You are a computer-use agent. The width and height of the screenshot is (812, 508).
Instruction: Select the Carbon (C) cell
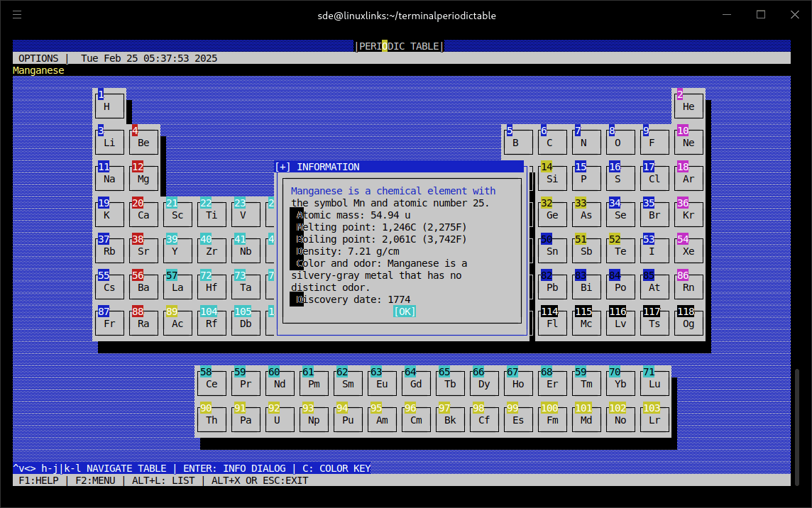[x=552, y=143]
